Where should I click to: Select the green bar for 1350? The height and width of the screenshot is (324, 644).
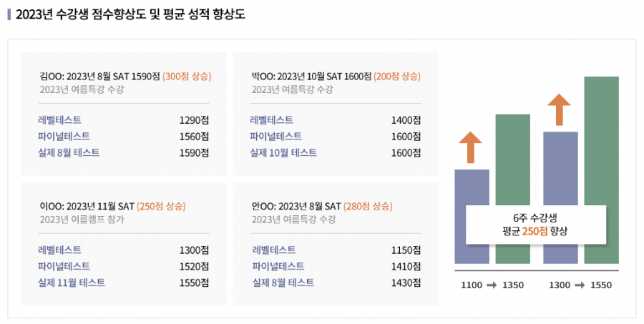(x=512, y=189)
